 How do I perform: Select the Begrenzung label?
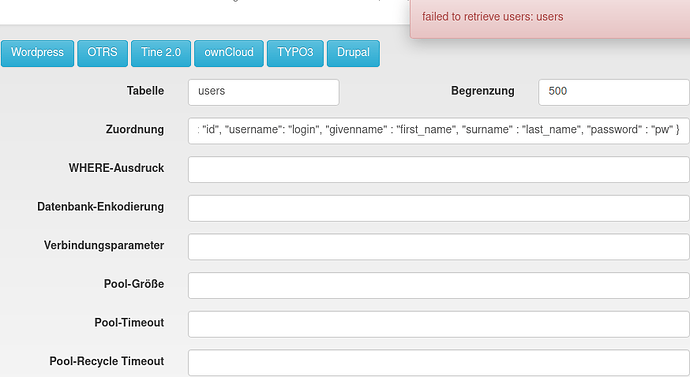pos(483,91)
